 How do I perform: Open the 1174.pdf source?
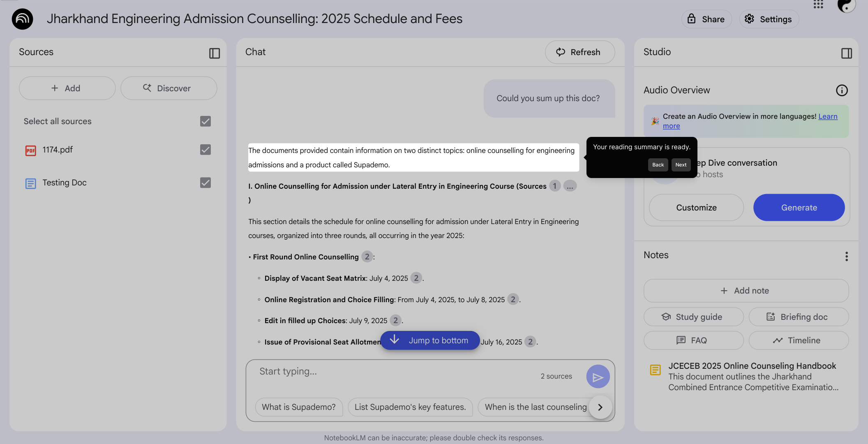[58, 150]
